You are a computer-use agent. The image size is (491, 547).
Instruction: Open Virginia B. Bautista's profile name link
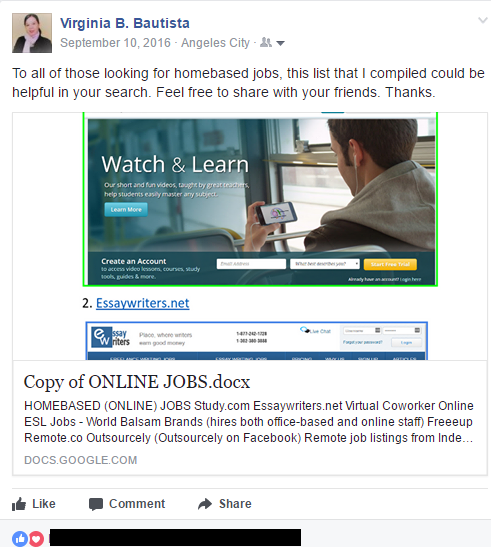coord(125,23)
